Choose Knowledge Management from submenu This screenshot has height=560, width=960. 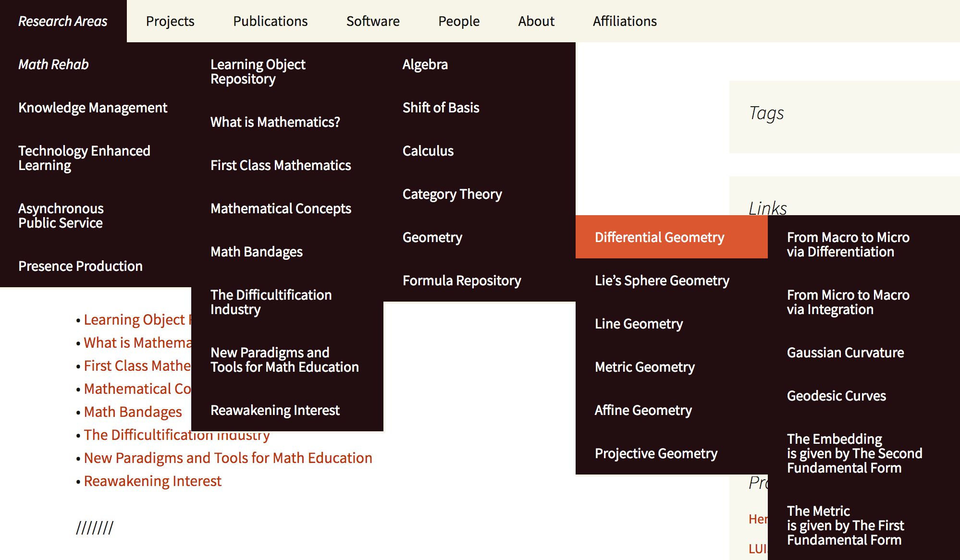click(x=93, y=108)
